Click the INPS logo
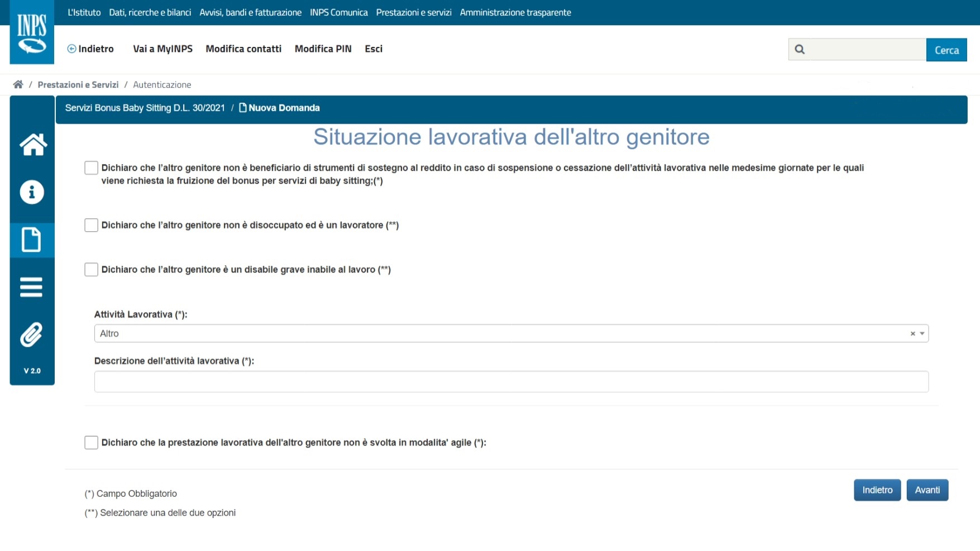Viewport: 980px width, 551px height. point(32,32)
